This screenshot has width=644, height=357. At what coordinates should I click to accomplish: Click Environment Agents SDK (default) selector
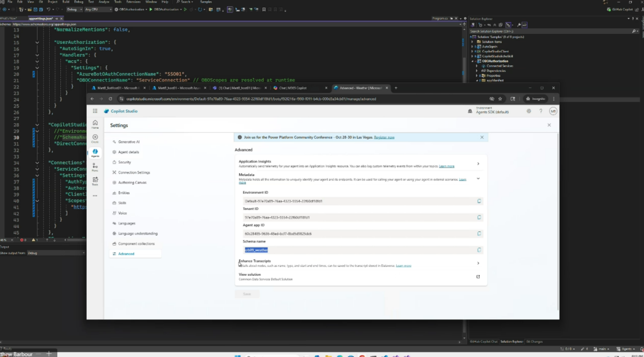click(x=489, y=111)
